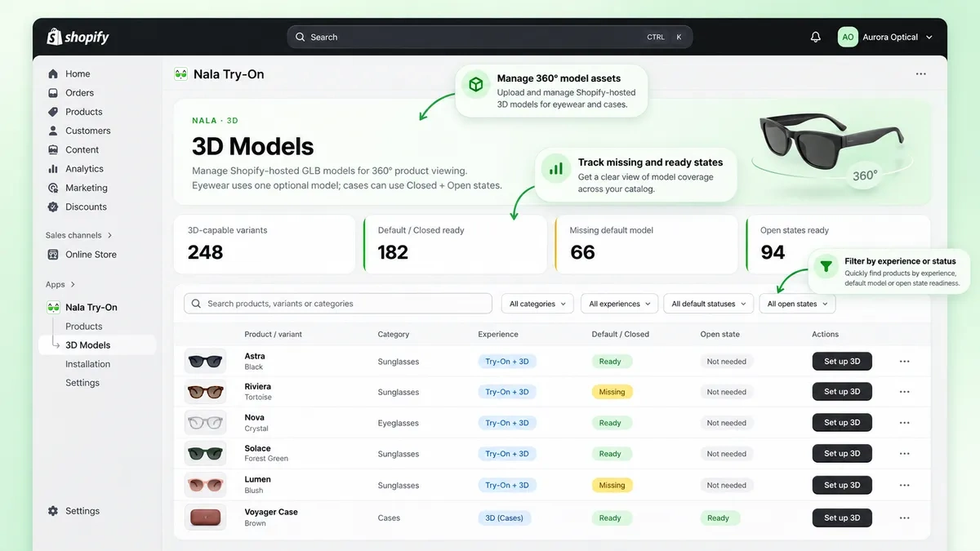
Task: Click the Missing default model card showing 66
Action: click(x=648, y=244)
